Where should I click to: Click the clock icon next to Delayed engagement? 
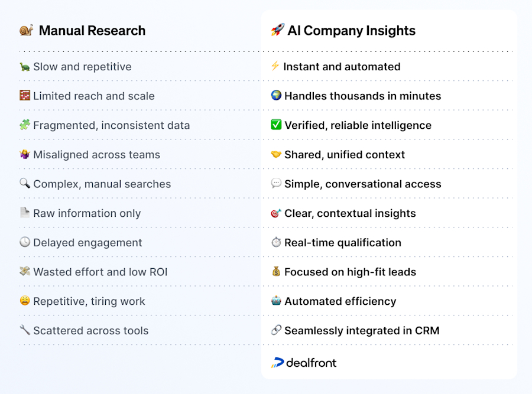(x=25, y=242)
